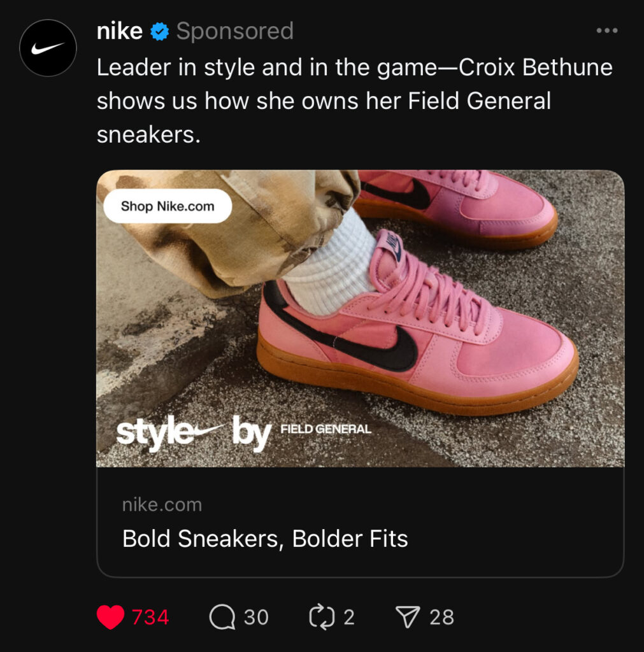This screenshot has width=644, height=652.
Task: Click the 30 replies count
Action: click(256, 617)
